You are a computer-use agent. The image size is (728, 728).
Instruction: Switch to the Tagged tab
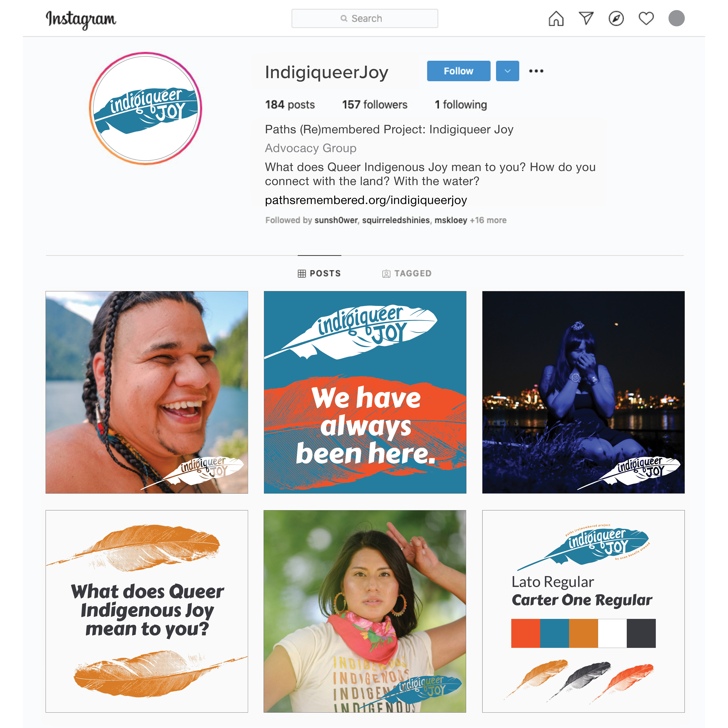tap(407, 273)
